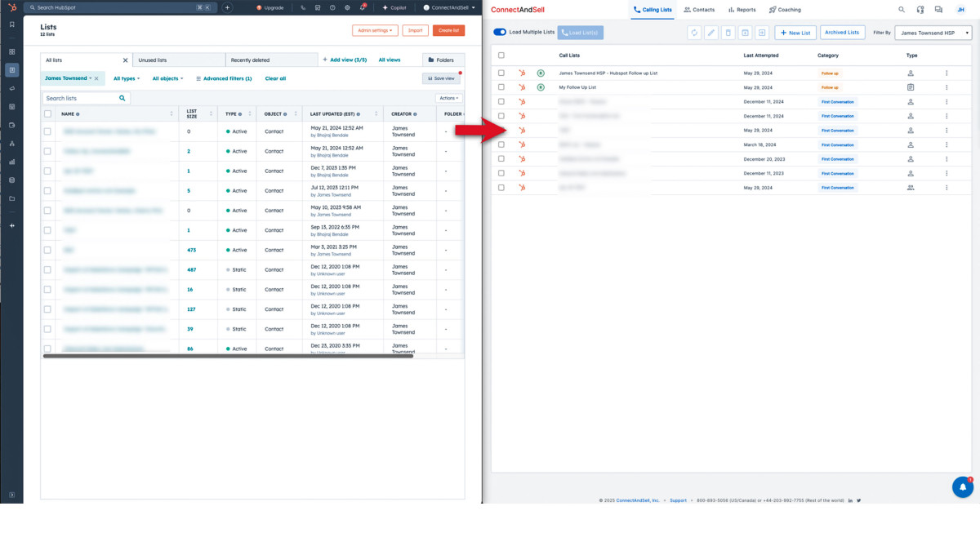The height and width of the screenshot is (551, 980).
Task: Click the ConnectAndSell blue notification bell
Action: tap(962, 487)
